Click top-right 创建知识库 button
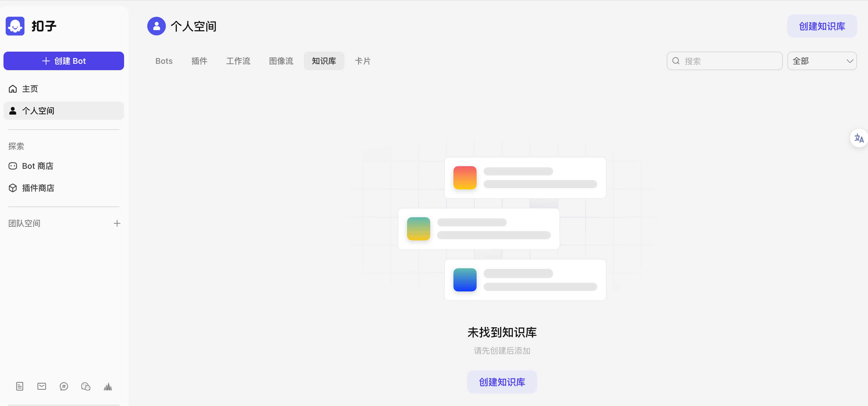This screenshot has height=406, width=868. [822, 26]
